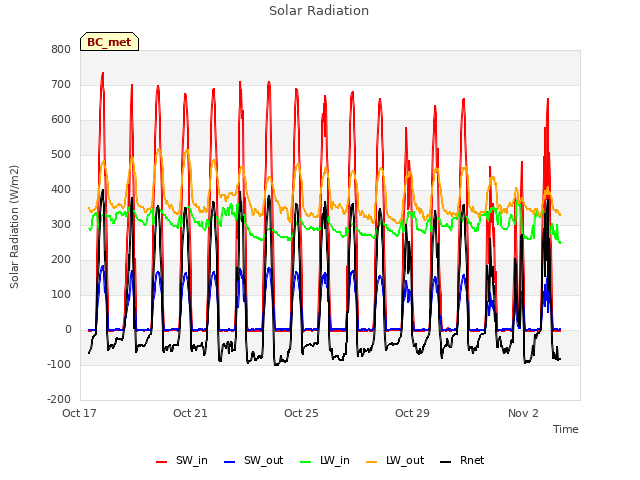Click the Oct 21 x-axis tick label
This screenshot has width=640, height=480.
pos(190,413)
